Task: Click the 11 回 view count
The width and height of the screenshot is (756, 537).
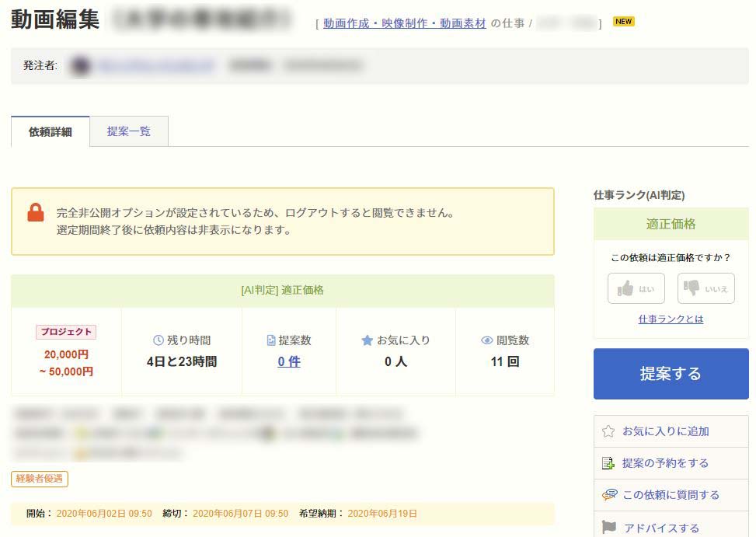Action: (x=505, y=361)
